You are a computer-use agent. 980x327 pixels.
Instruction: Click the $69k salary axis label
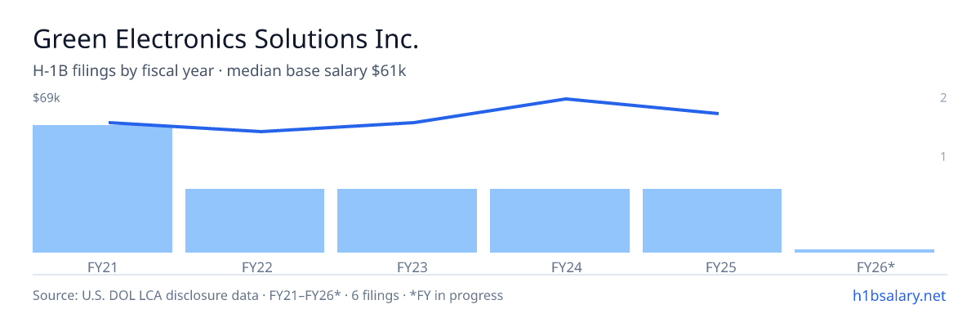point(47,98)
